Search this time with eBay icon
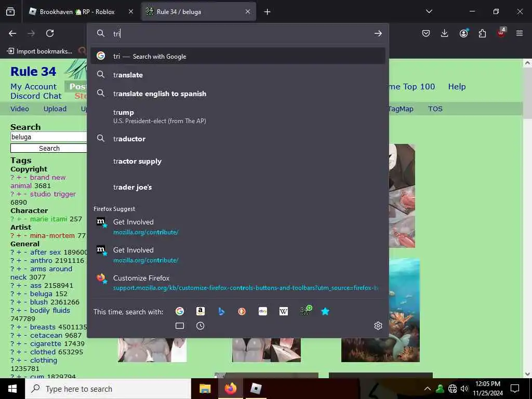 [263, 311]
